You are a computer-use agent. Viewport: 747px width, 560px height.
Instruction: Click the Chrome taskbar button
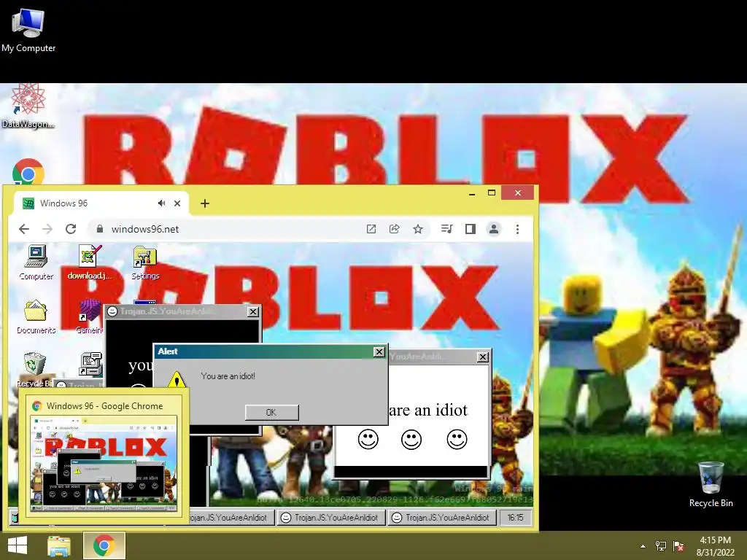pos(104,545)
